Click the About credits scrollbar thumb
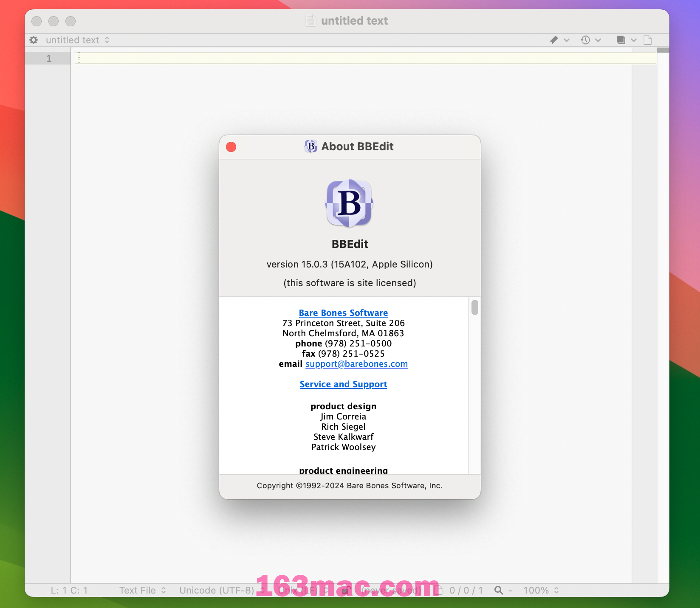Image resolution: width=700 pixels, height=608 pixels. [474, 307]
